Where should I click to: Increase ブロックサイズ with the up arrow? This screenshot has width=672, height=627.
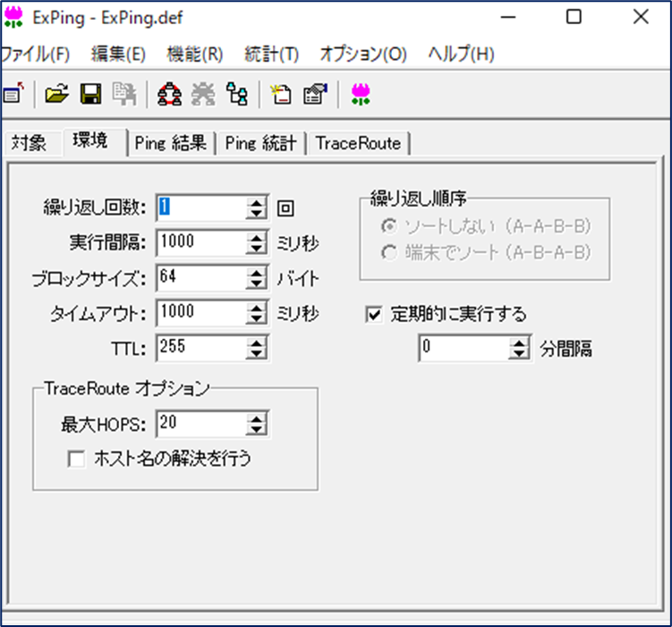[x=257, y=273]
